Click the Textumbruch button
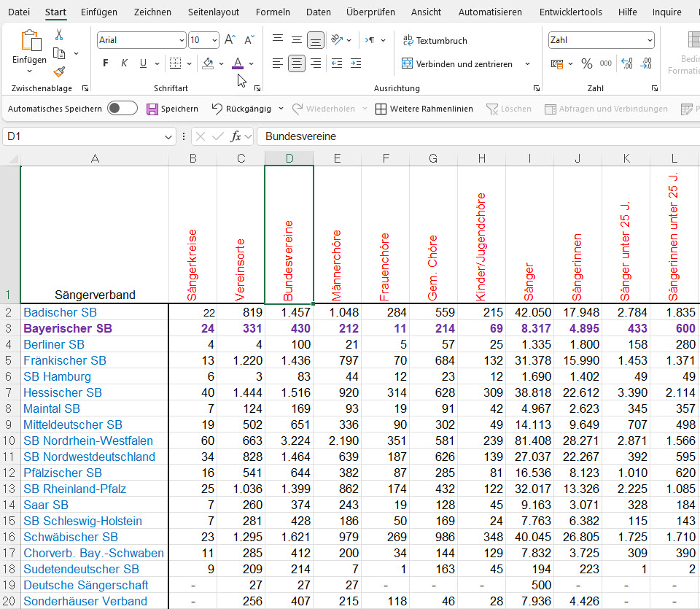 (435, 41)
